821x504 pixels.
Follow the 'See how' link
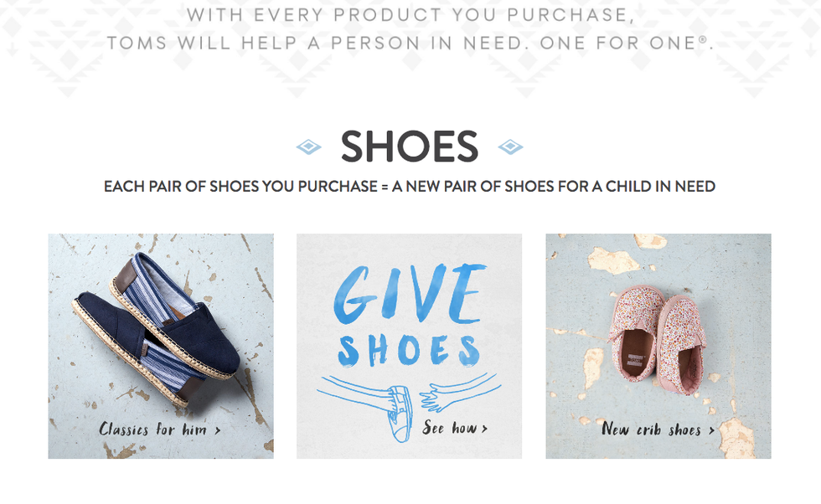[450, 428]
